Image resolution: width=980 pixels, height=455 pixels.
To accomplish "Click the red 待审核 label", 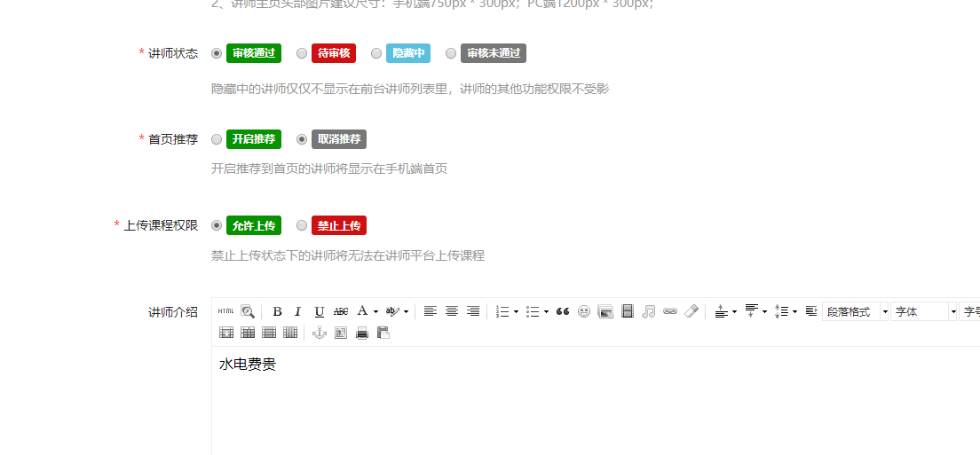I will click(x=334, y=53).
